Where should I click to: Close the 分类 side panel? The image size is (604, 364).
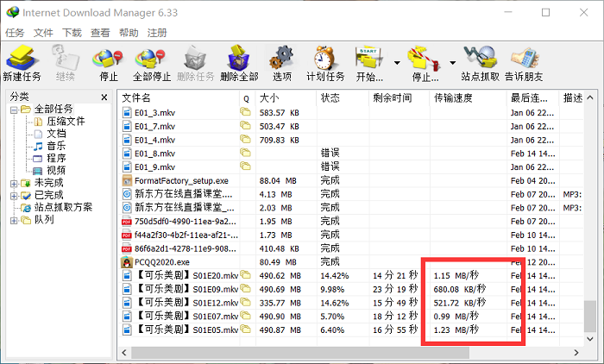(x=104, y=97)
